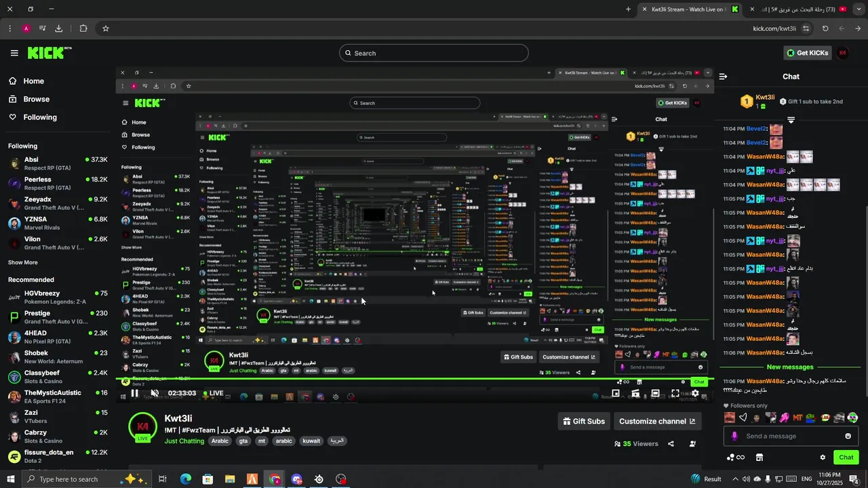Jump to New messages in chat

click(789, 367)
